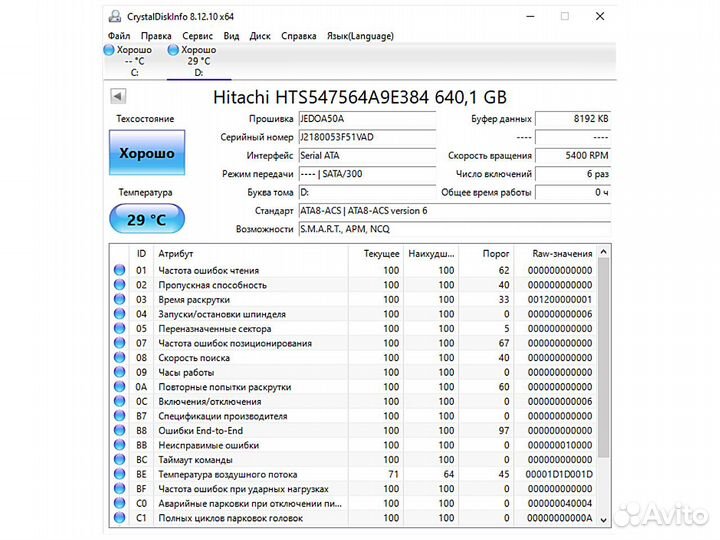
Task: Click the Текущее column header
Action: tap(376, 253)
